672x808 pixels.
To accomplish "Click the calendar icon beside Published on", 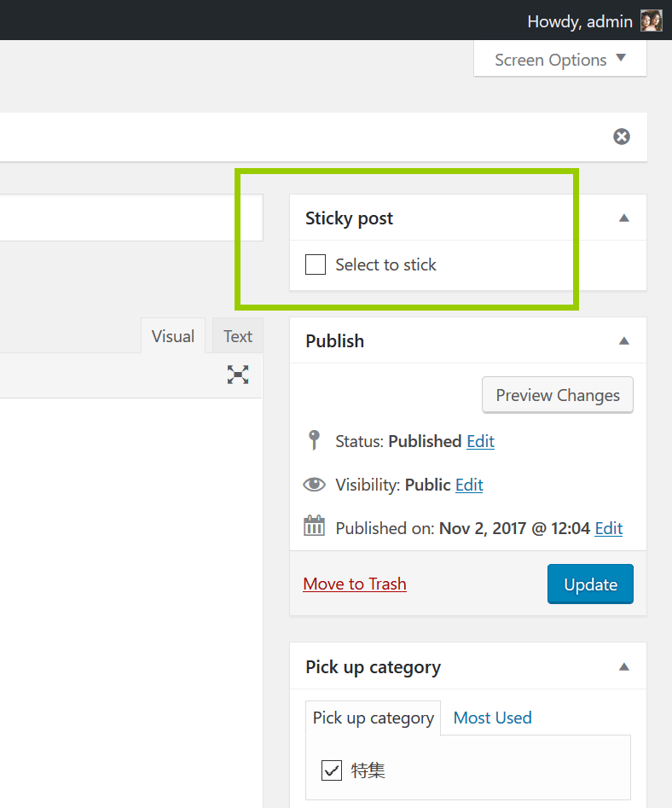I will (x=315, y=526).
